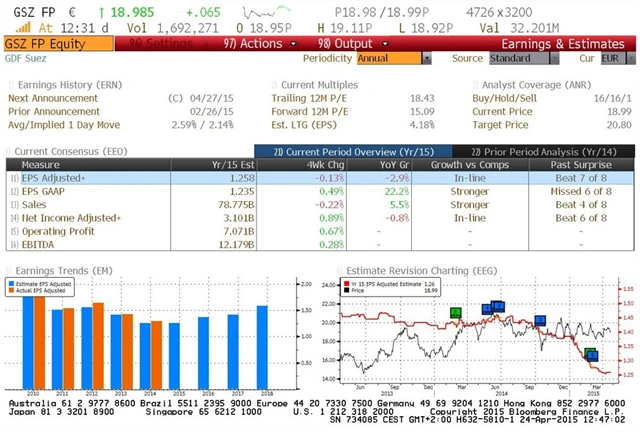
Task: Open the Cur EUR currency dropdown
Action: click(616, 59)
